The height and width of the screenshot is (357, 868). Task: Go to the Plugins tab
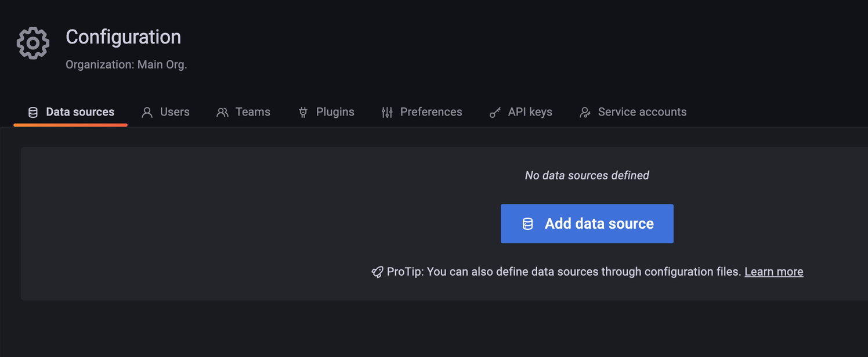[335, 112]
